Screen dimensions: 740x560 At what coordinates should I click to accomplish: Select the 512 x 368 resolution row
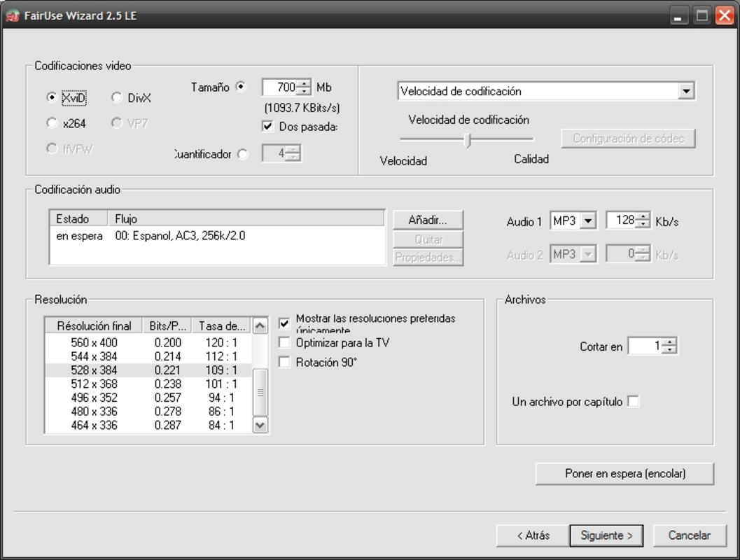(148, 384)
